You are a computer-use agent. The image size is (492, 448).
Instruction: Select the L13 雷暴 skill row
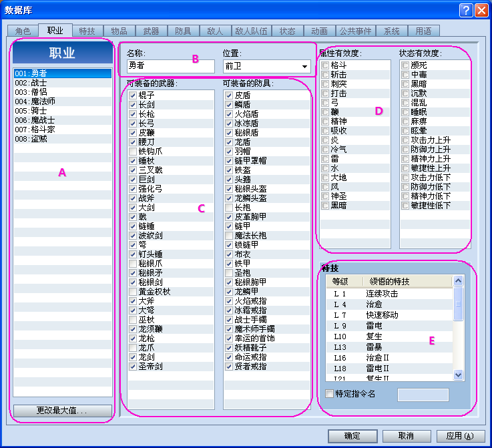[x=390, y=347]
